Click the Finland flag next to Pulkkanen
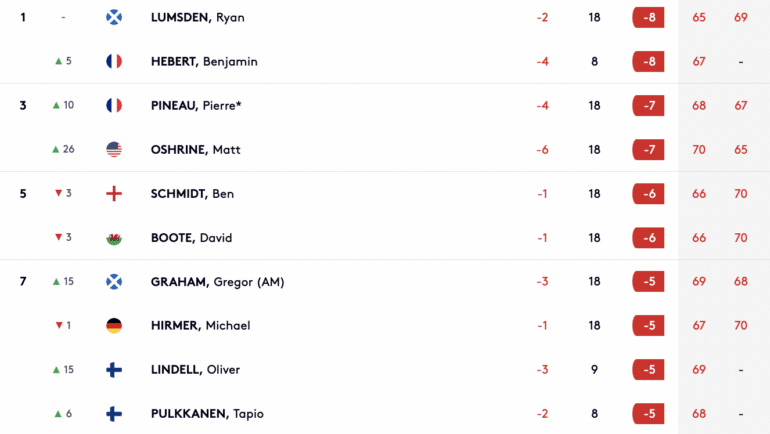Image resolution: width=770 pixels, height=434 pixels. point(114,414)
